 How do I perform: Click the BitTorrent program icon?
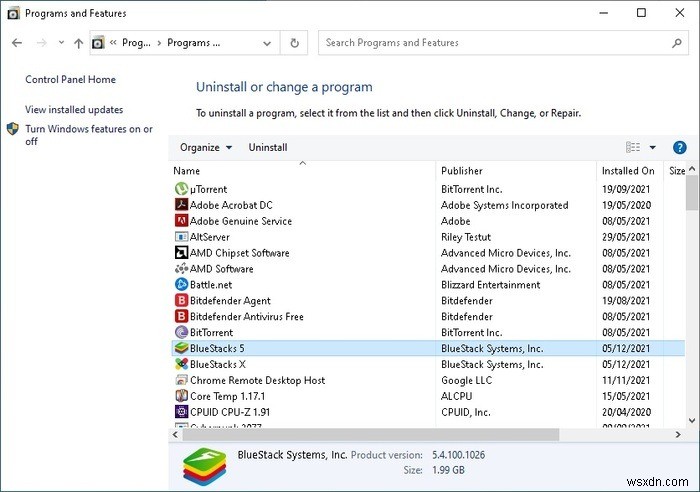pyautogui.click(x=181, y=332)
